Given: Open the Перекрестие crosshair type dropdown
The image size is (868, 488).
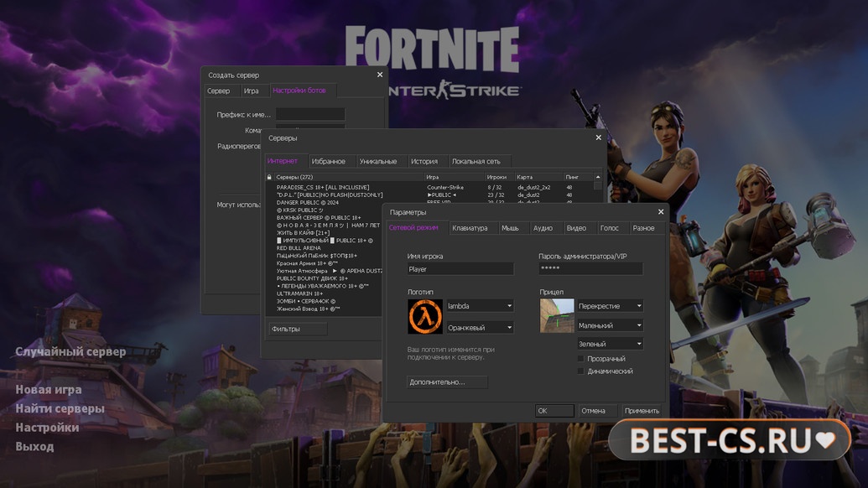Looking at the screenshot, I should pyautogui.click(x=610, y=306).
